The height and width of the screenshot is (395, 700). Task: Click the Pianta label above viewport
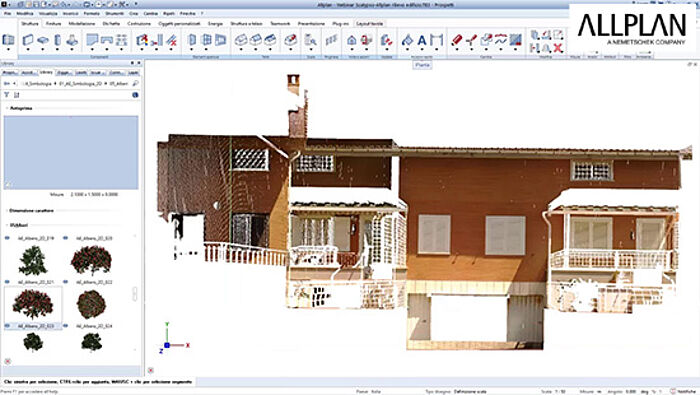coord(422,65)
